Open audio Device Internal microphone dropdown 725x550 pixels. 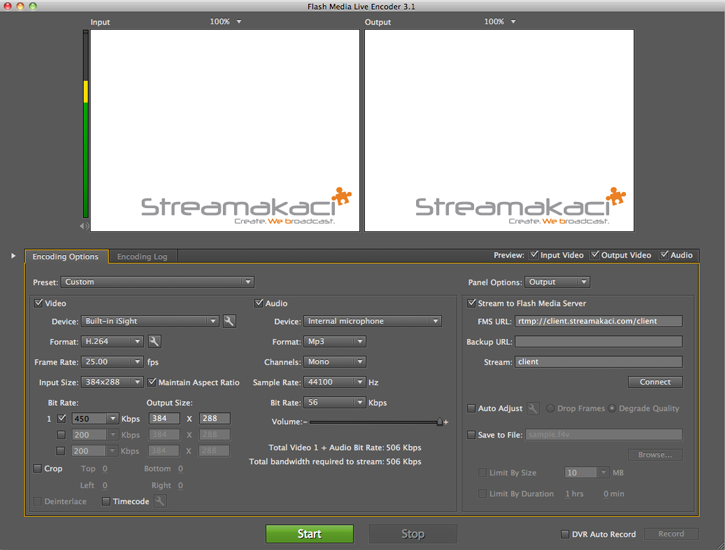(372, 321)
